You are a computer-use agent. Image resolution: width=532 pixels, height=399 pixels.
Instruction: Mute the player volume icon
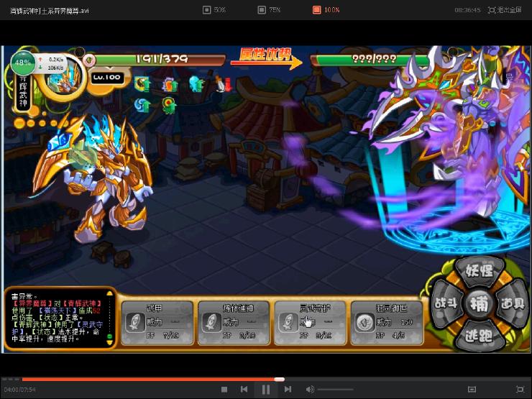click(x=310, y=390)
